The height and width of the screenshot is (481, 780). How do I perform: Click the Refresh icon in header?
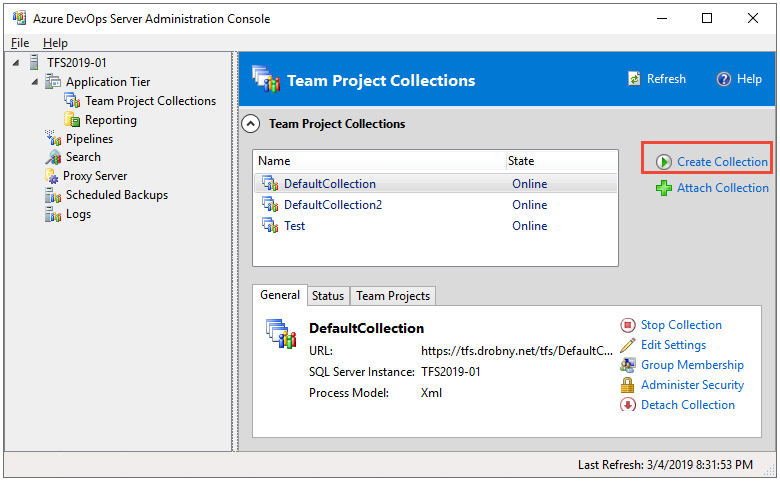point(634,79)
